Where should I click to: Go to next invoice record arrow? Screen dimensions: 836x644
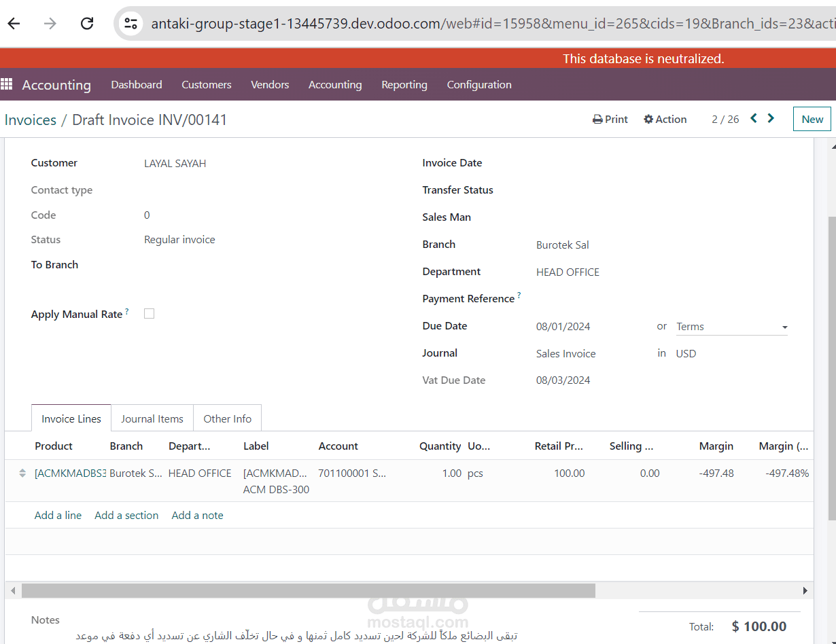click(771, 118)
